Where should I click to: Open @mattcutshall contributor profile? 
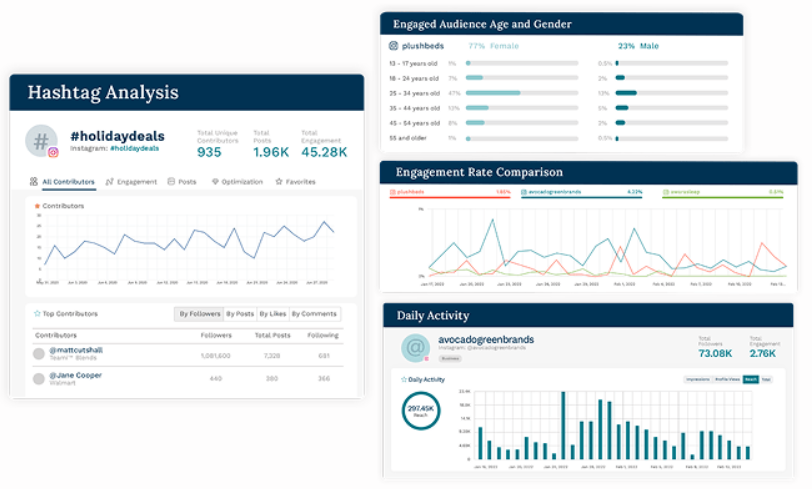pos(76,350)
